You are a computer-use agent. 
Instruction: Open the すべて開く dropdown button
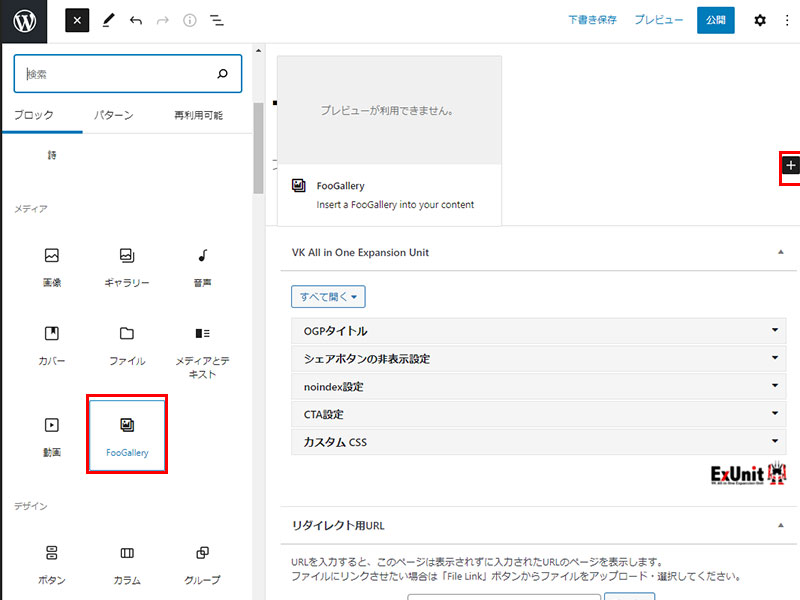click(328, 297)
